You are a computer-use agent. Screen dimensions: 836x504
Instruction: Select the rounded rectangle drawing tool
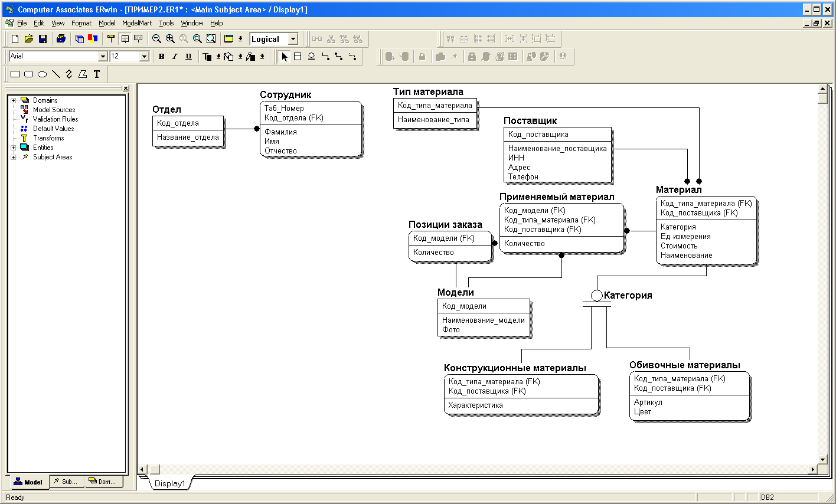(x=29, y=74)
